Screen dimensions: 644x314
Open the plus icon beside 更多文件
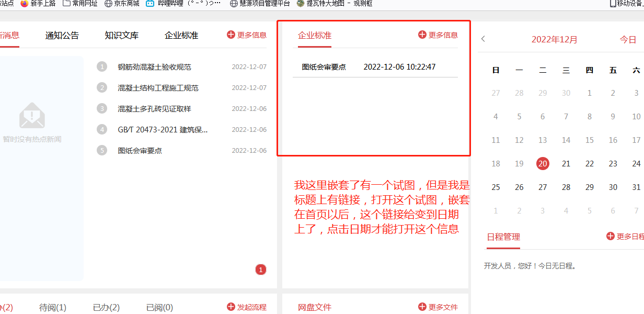(x=421, y=308)
